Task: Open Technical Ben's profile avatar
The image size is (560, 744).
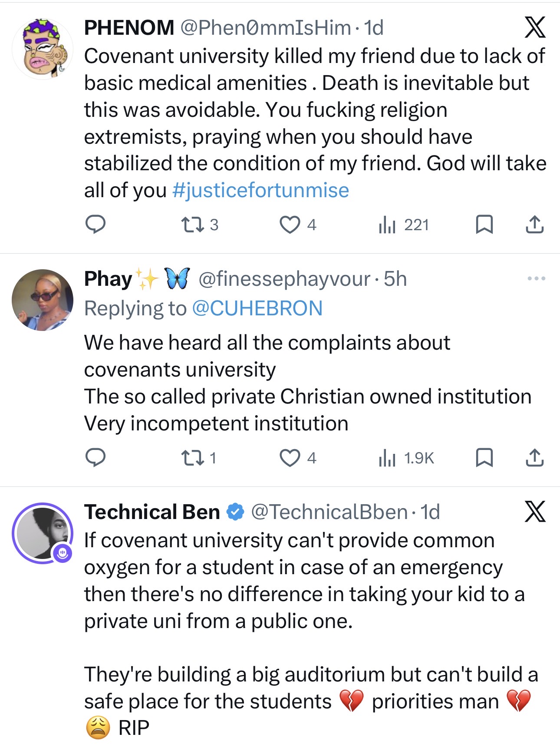Action: coord(42,533)
